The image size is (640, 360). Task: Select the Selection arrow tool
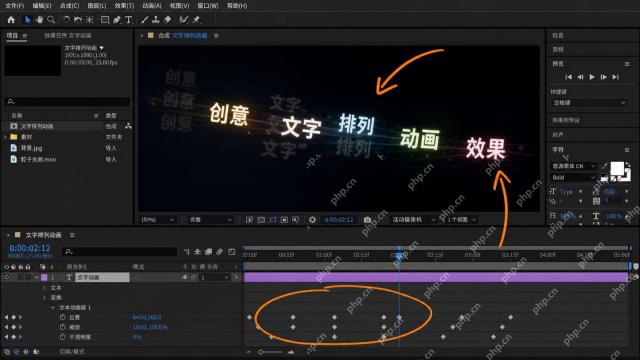point(27,20)
